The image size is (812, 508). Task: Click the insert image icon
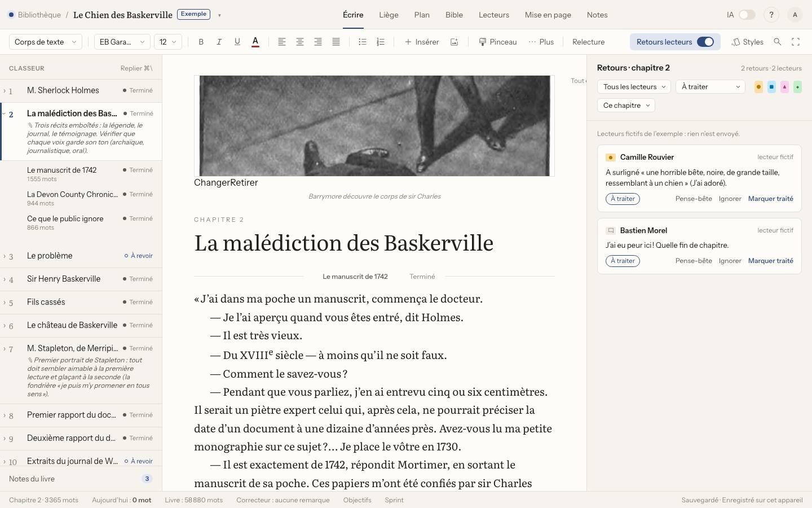click(x=454, y=42)
